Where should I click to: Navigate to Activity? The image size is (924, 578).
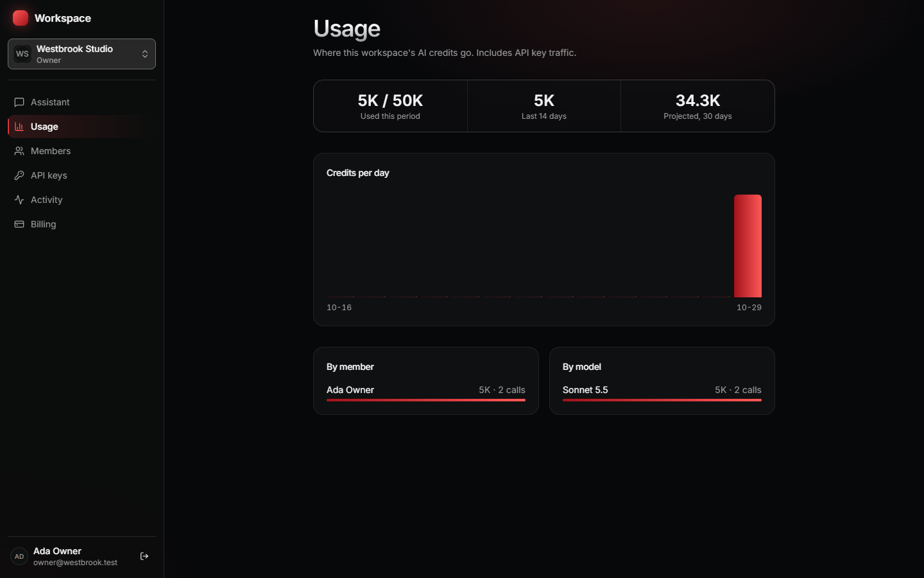coord(81,200)
